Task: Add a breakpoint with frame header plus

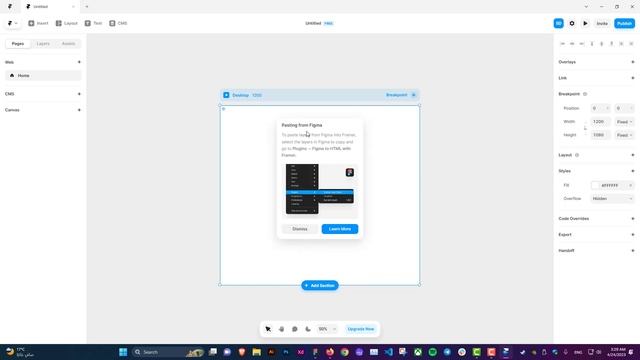Action: point(413,95)
